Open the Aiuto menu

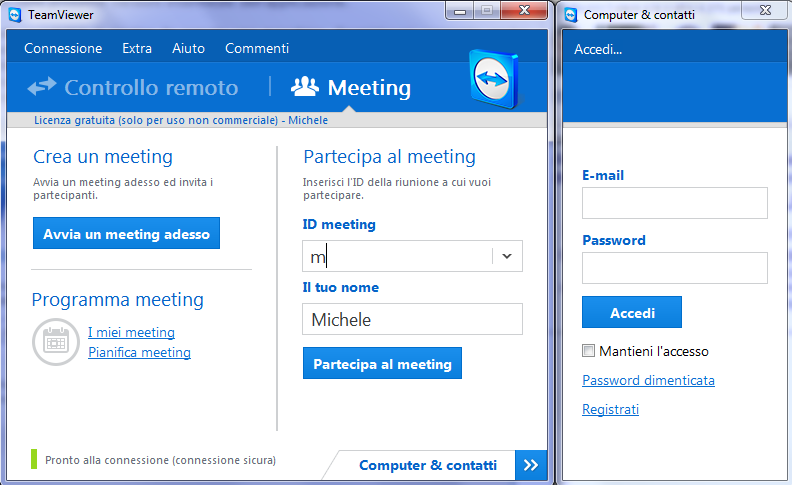pos(188,48)
